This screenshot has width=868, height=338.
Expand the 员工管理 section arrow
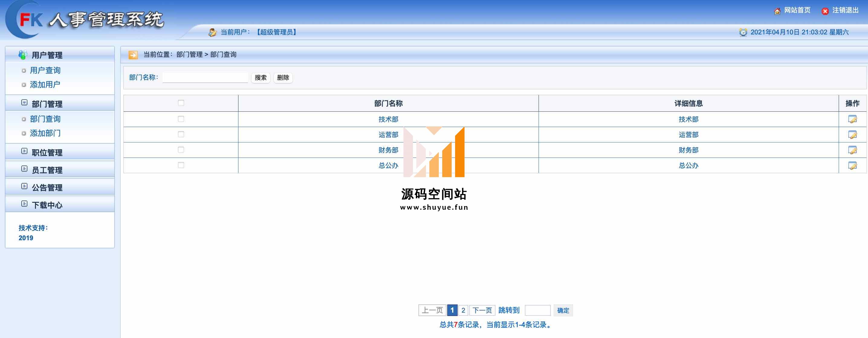click(x=24, y=168)
